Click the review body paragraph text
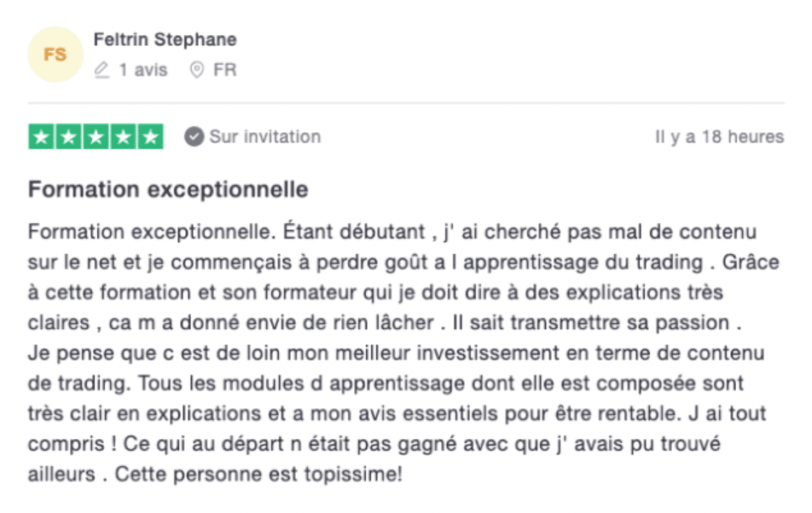Viewport: 812px width, 513px height. [x=403, y=353]
